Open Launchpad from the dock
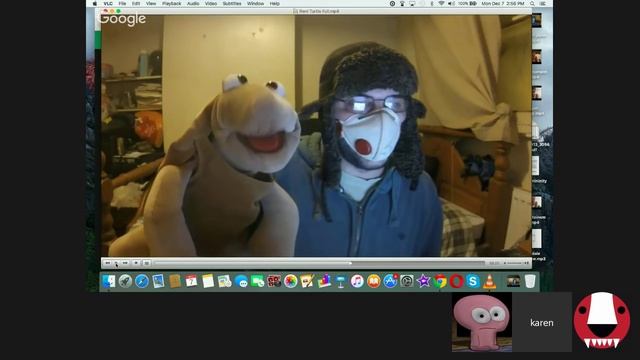This screenshot has height=360, width=640. pos(125,281)
